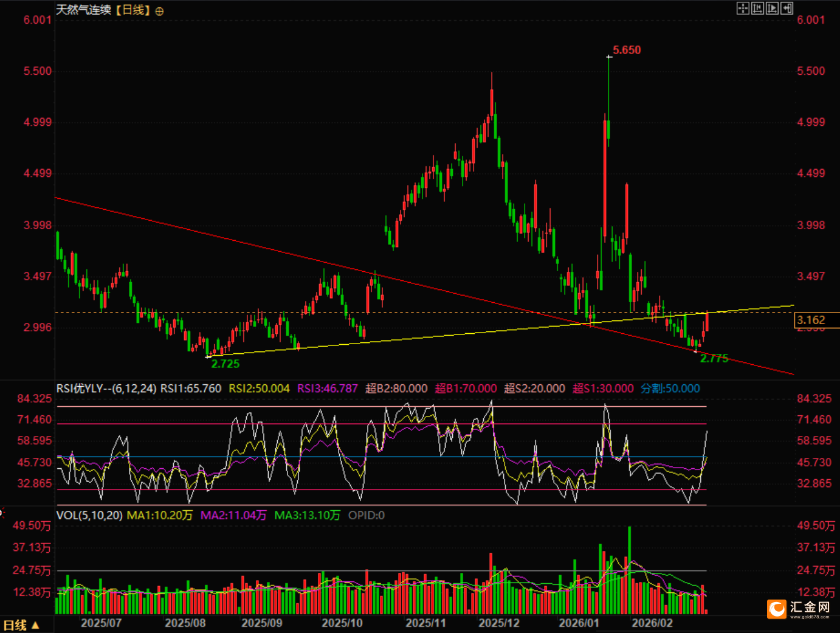Click the 超S1:30.000 label
The height and width of the screenshot is (633, 840).
pyautogui.click(x=603, y=388)
